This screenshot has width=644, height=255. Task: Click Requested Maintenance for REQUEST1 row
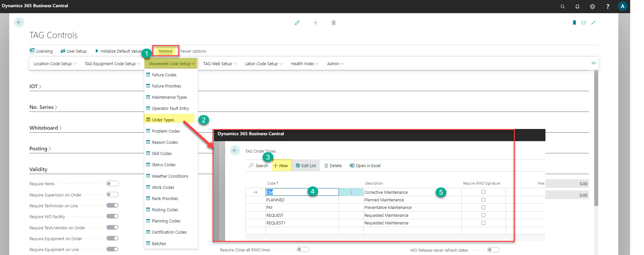point(412,223)
